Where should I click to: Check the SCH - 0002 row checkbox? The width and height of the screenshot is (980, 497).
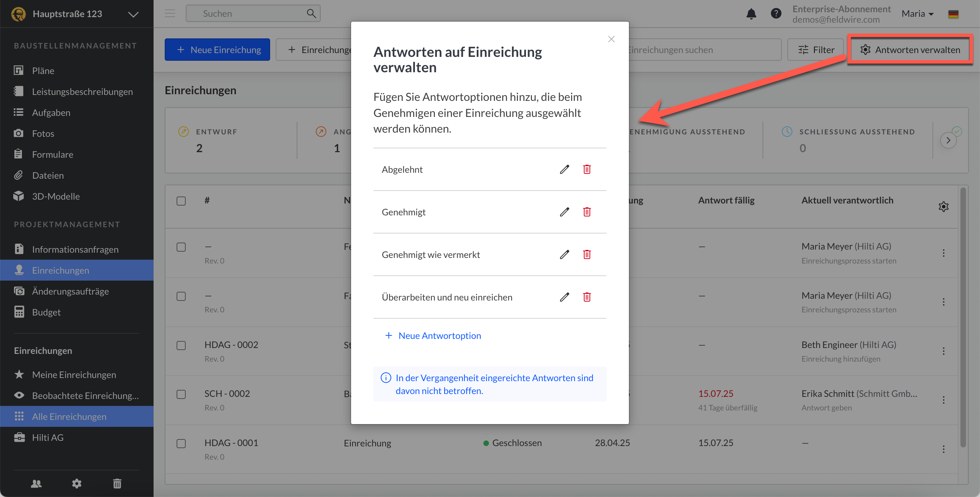(181, 394)
